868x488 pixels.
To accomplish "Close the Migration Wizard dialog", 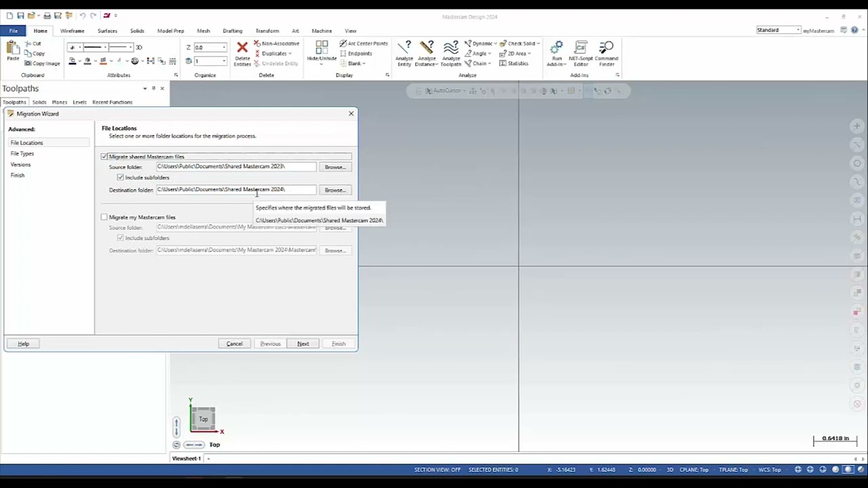I will [x=351, y=113].
